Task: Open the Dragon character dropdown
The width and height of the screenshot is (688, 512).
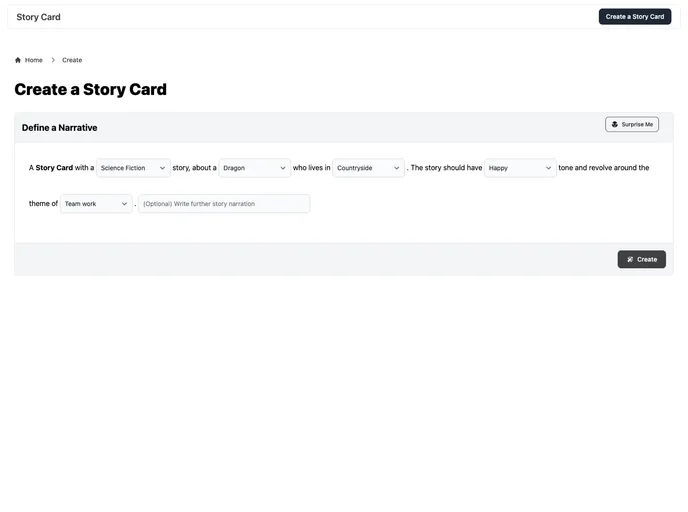Action: tap(254, 168)
